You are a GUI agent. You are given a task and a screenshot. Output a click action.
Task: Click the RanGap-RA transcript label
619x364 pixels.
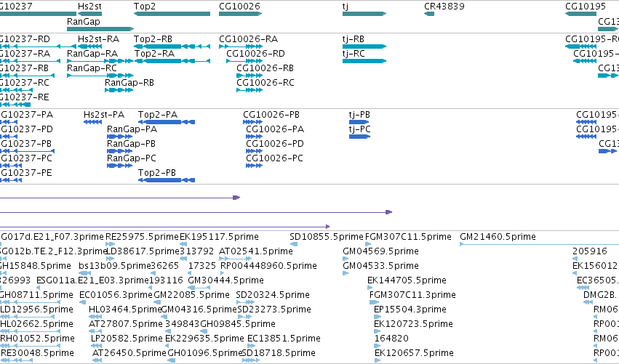coord(92,54)
